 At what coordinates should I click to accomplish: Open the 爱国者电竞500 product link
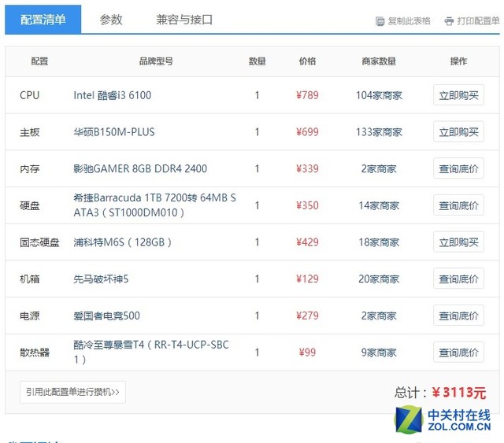[106, 316]
